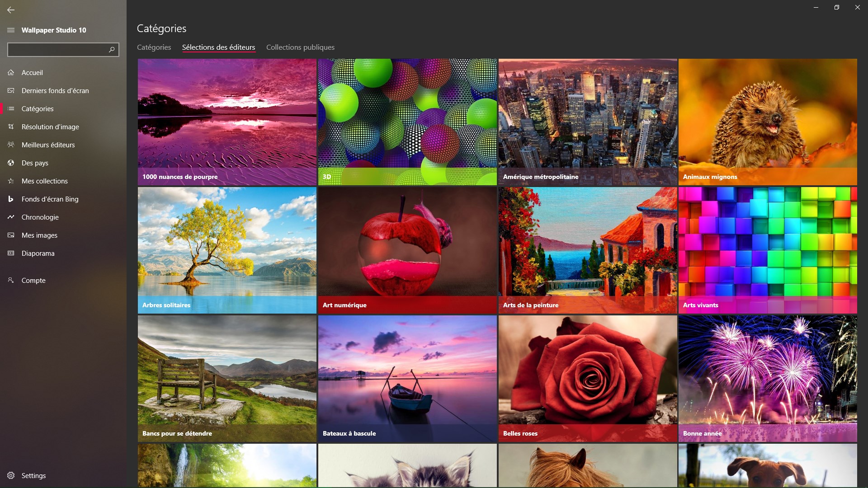Click the Résolution d'image crop icon

point(11,127)
